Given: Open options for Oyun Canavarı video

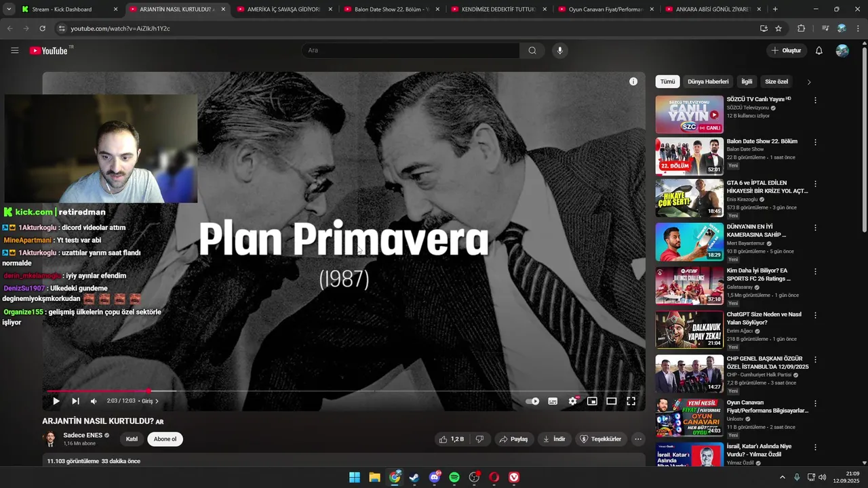Looking at the screenshot, I should click(x=815, y=403).
